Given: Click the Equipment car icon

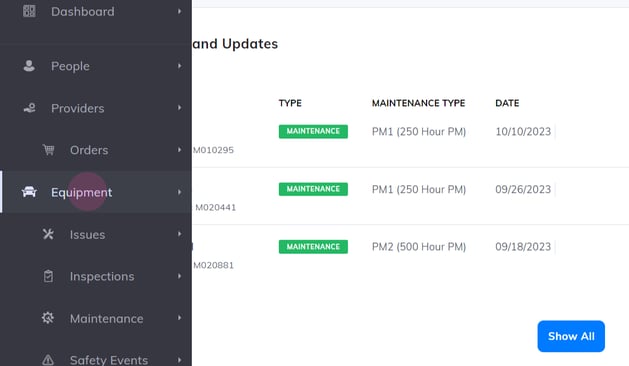Looking at the screenshot, I should pyautogui.click(x=29, y=192).
